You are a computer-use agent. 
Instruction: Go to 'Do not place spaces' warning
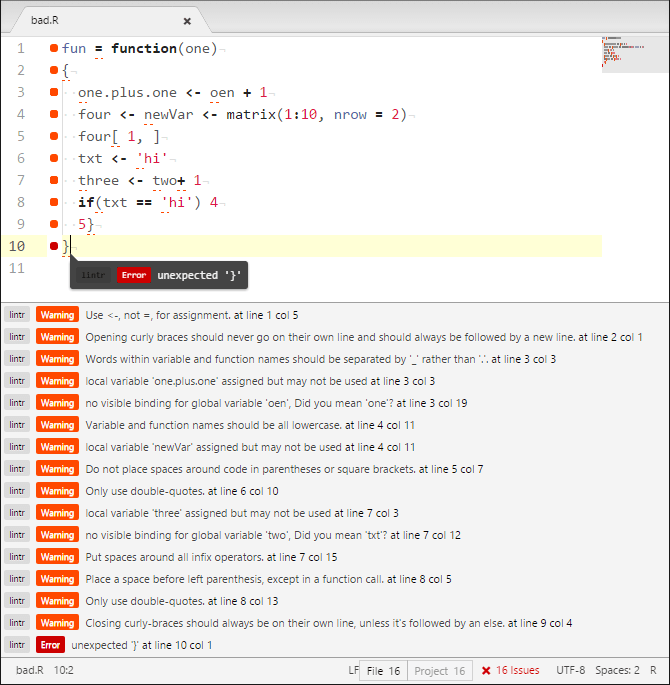[x=284, y=469]
